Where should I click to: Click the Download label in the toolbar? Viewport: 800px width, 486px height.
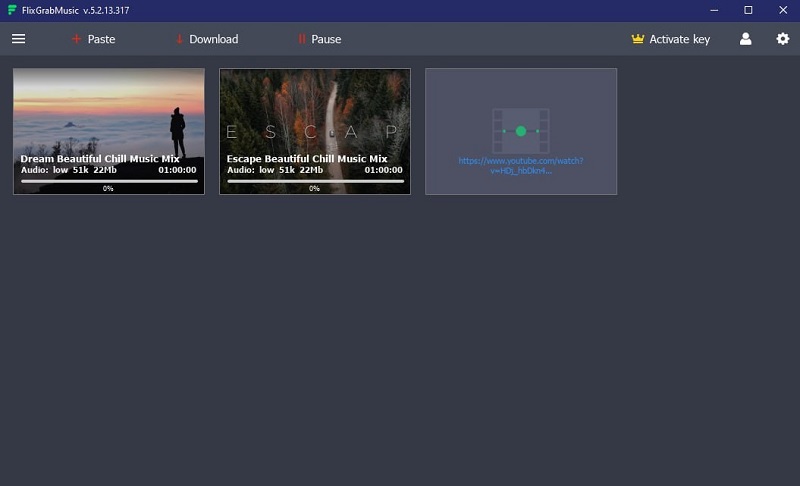pos(213,39)
